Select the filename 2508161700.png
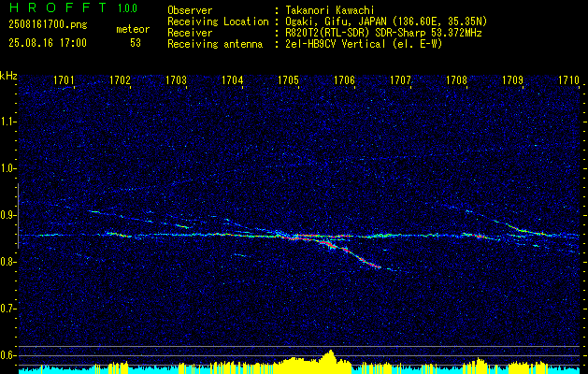This screenshot has height=374, width=588. 48,24
